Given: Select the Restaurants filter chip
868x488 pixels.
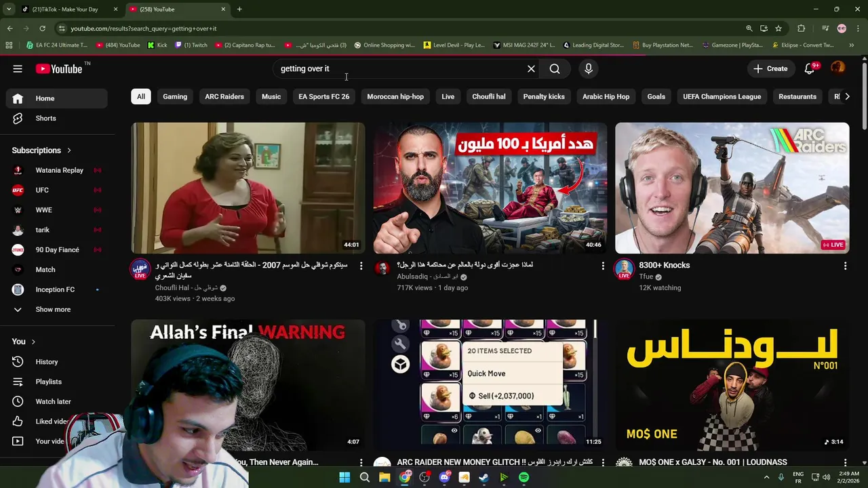Looking at the screenshot, I should [x=797, y=96].
